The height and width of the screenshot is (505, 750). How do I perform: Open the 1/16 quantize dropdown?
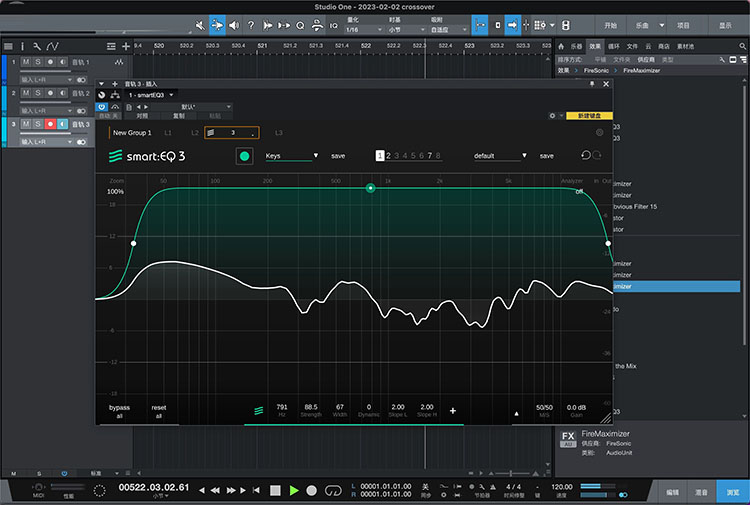(364, 30)
